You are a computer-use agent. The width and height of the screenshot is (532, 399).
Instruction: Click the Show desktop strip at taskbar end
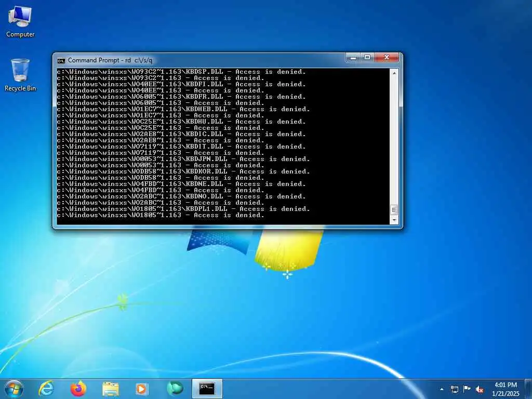point(528,389)
